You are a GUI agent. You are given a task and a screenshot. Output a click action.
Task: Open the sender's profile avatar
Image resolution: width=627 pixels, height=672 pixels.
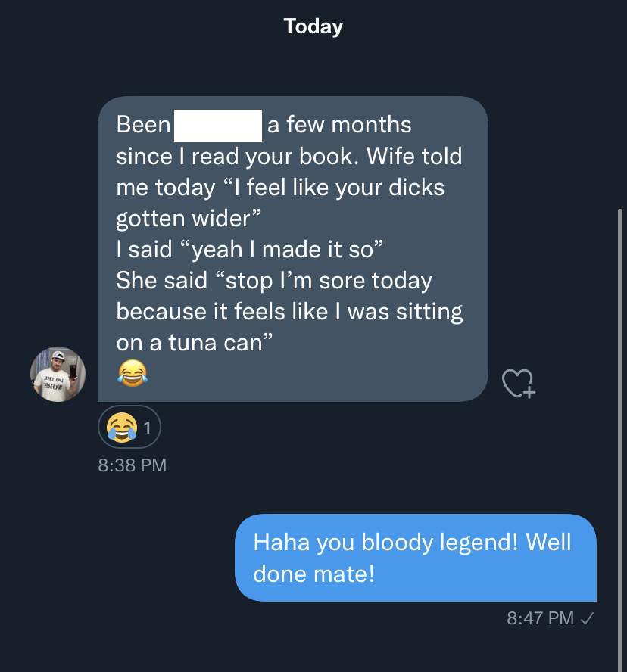coord(58,374)
